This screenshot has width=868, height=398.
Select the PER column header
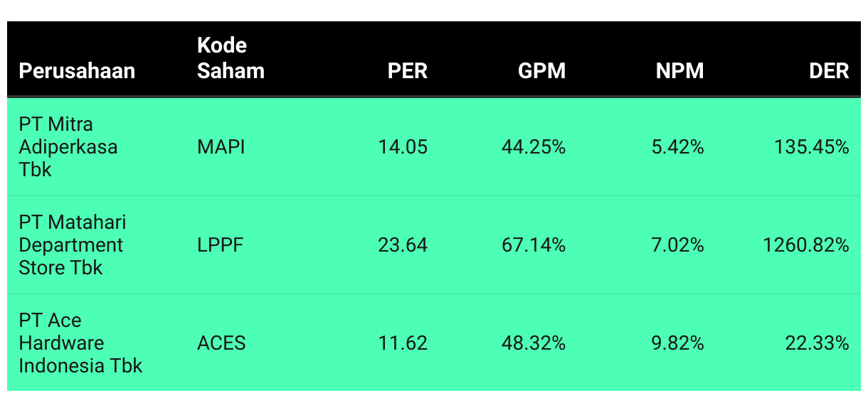408,71
